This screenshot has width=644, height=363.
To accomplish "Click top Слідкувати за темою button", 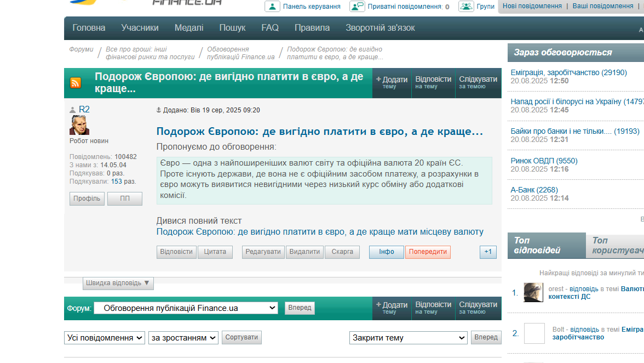I will point(478,83).
